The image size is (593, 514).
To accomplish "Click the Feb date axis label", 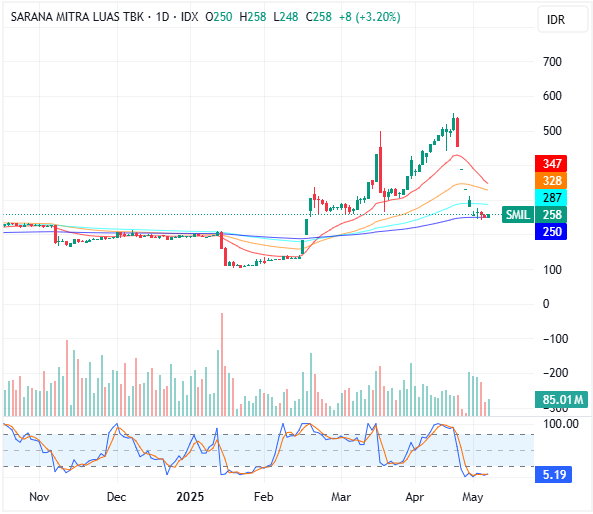I will pos(264,497).
